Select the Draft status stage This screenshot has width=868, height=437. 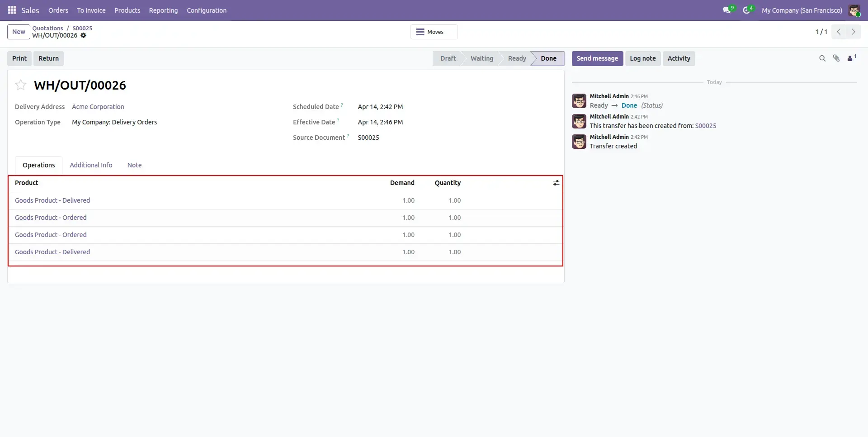click(448, 58)
